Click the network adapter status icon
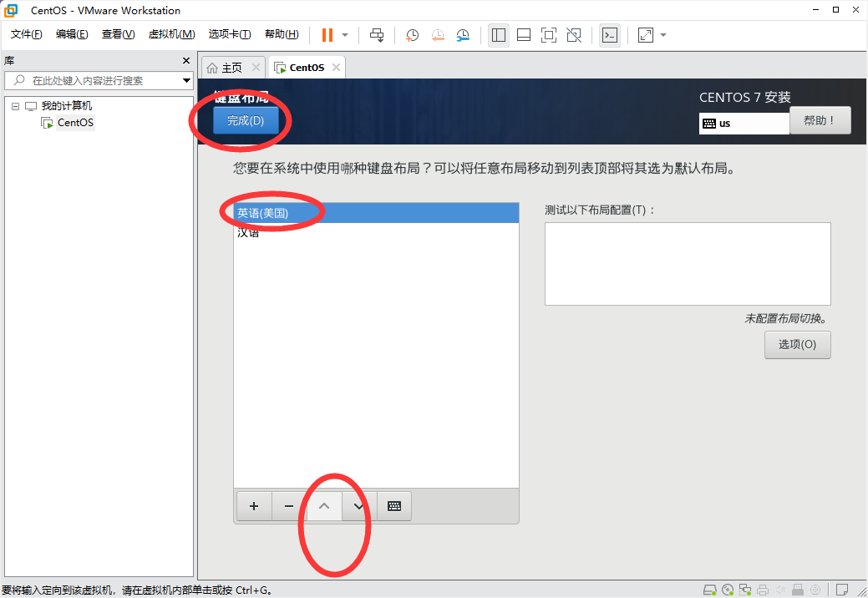Viewport: 868px width, 598px height. (x=745, y=590)
